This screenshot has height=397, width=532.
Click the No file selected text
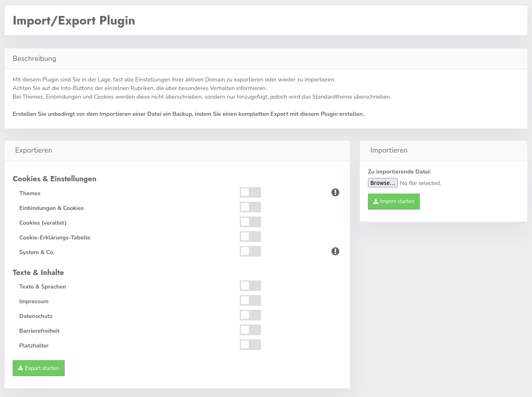[x=420, y=183]
